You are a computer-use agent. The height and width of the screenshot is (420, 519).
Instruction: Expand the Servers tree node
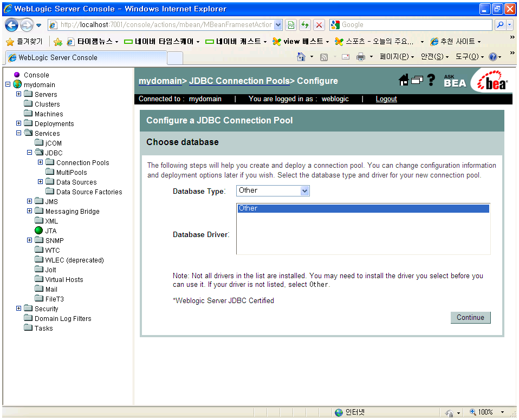[x=19, y=94]
